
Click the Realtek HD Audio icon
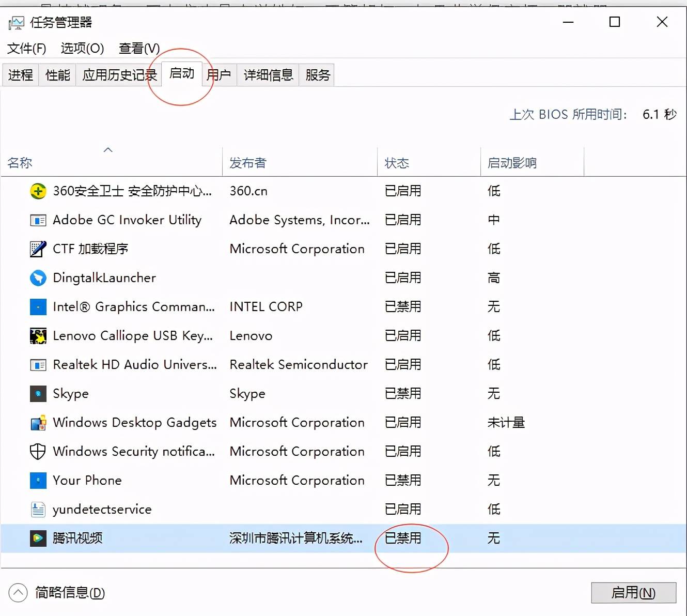pos(38,365)
